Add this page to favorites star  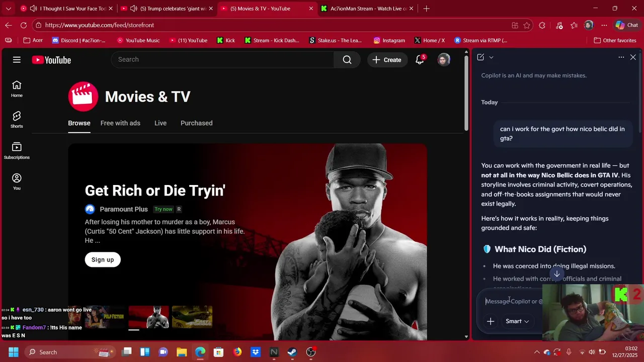[527, 25]
